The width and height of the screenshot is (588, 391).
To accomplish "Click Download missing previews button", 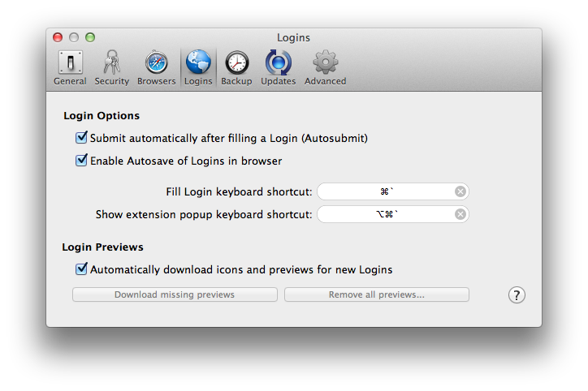I will coord(175,294).
